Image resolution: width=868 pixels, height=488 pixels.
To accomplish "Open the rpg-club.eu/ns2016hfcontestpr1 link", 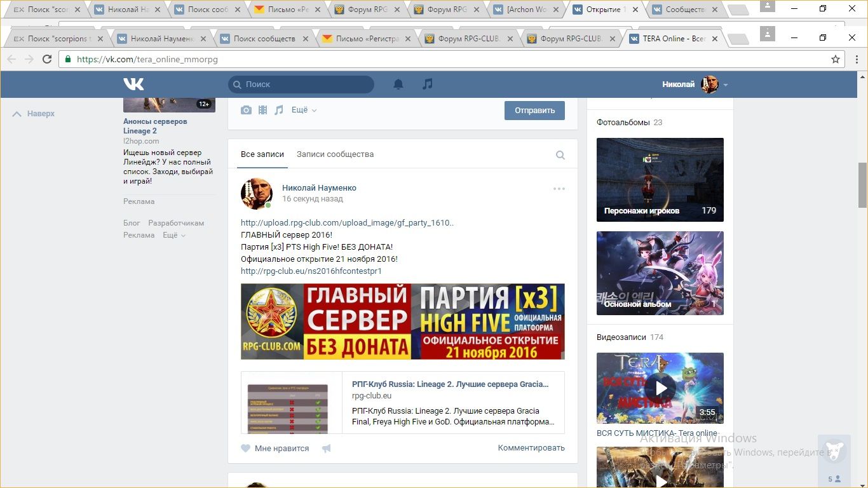I will 311,271.
